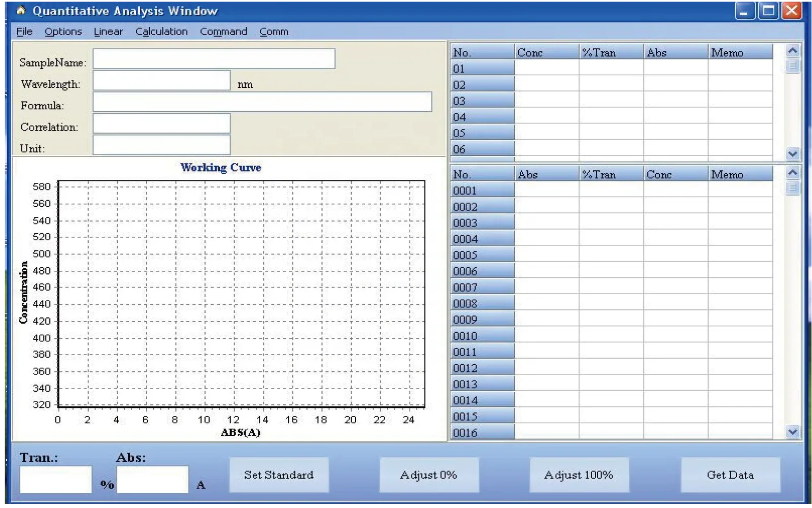Image resolution: width=812 pixels, height=508 pixels.
Task: Open the File menu
Action: [x=24, y=31]
